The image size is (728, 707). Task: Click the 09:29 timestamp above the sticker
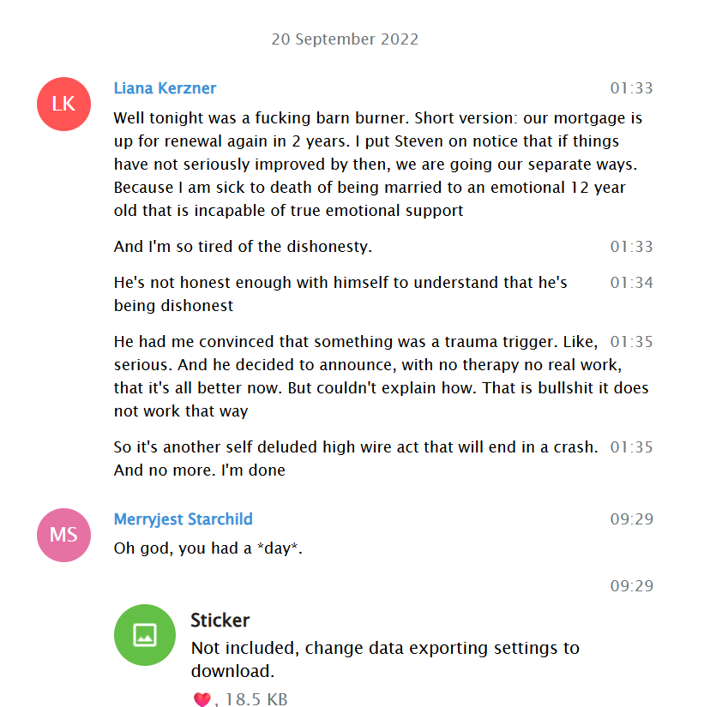[x=631, y=586]
